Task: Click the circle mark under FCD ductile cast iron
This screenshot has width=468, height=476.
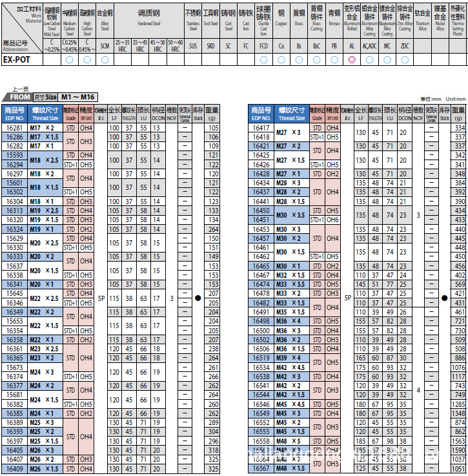Action: (x=263, y=60)
